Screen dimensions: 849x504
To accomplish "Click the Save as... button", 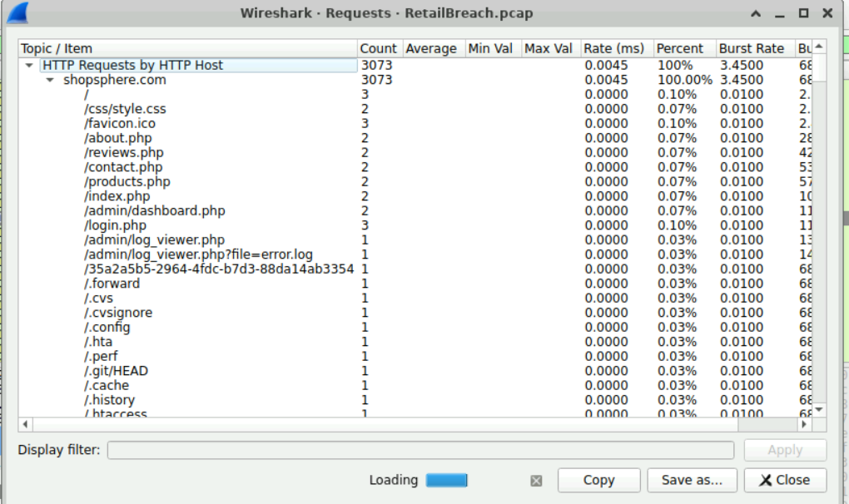I will tap(692, 480).
